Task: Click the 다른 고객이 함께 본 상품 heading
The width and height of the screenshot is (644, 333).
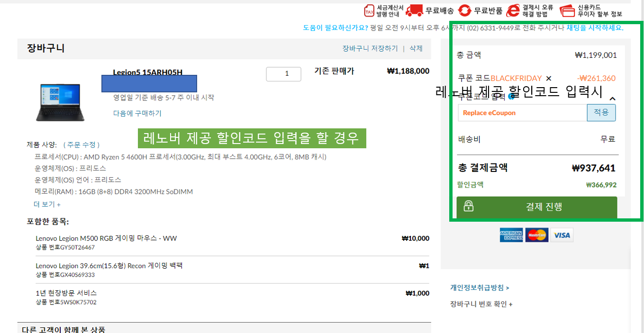Action: [x=63, y=329]
